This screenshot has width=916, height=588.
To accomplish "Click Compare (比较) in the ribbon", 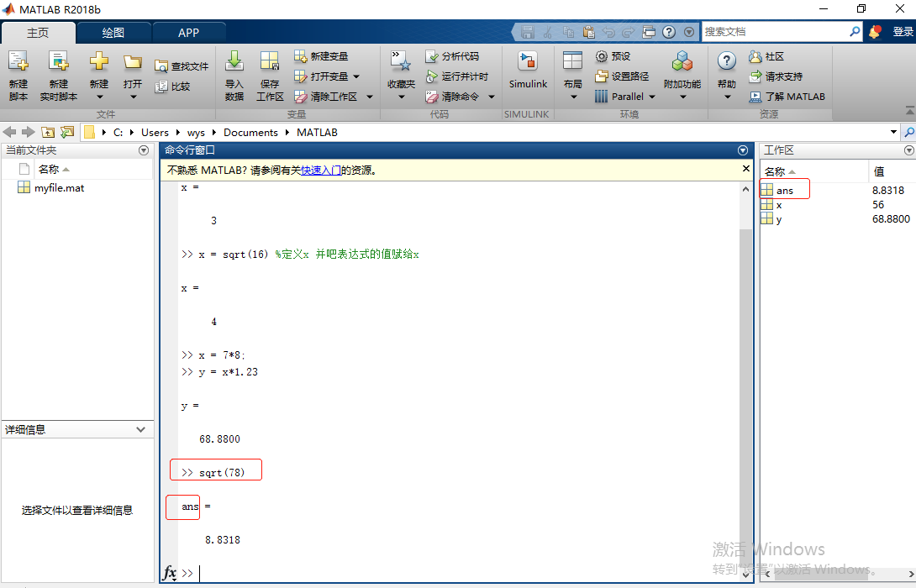I will (173, 87).
